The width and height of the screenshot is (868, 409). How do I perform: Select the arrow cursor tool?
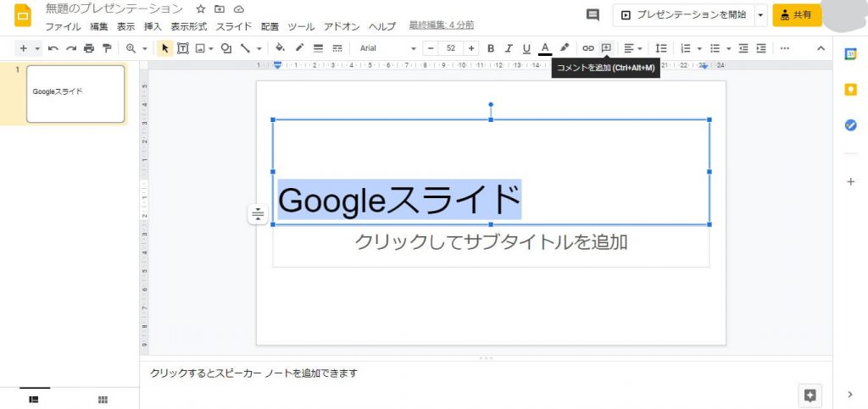click(x=164, y=48)
